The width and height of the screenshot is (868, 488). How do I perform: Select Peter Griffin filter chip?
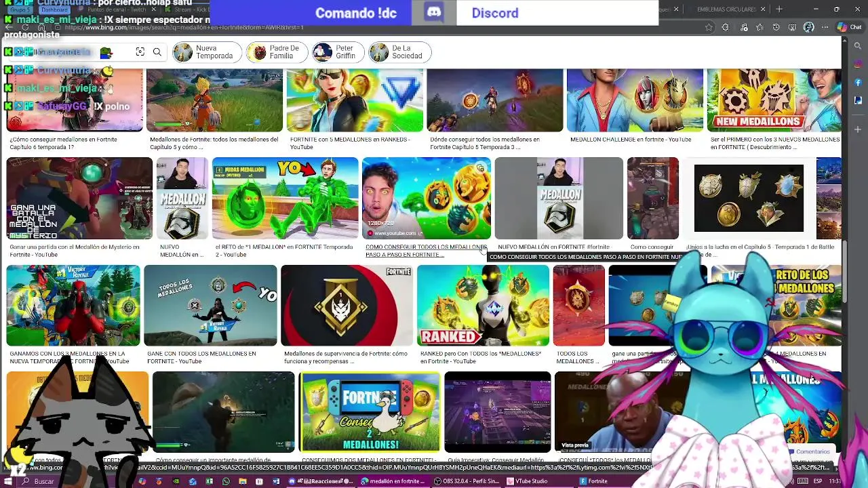click(x=337, y=52)
